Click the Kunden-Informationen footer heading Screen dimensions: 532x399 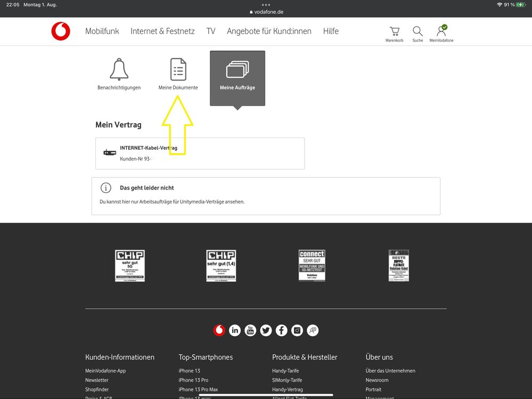click(120, 357)
